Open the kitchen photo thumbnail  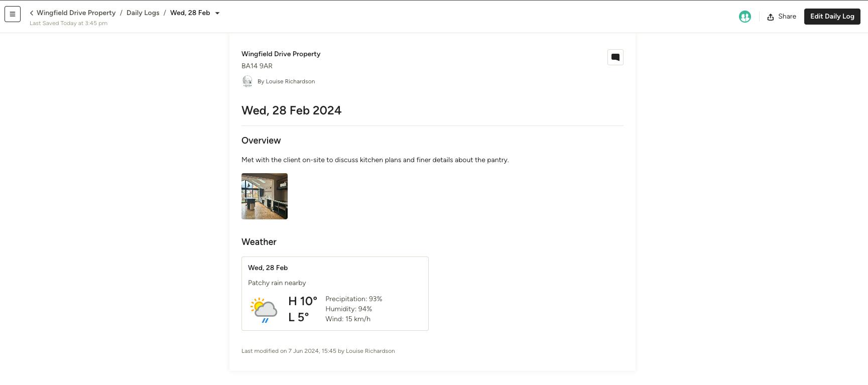[x=265, y=196]
